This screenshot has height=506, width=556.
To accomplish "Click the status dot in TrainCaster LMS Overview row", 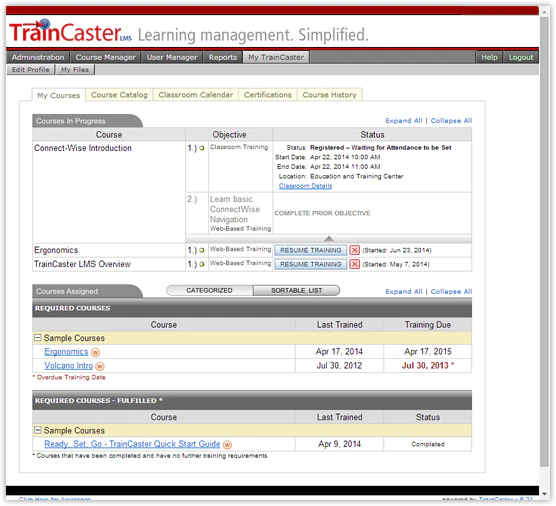I will tap(202, 264).
